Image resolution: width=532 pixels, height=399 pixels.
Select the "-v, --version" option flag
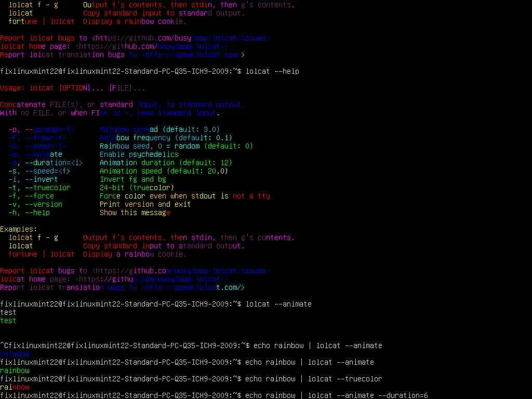coord(35,204)
